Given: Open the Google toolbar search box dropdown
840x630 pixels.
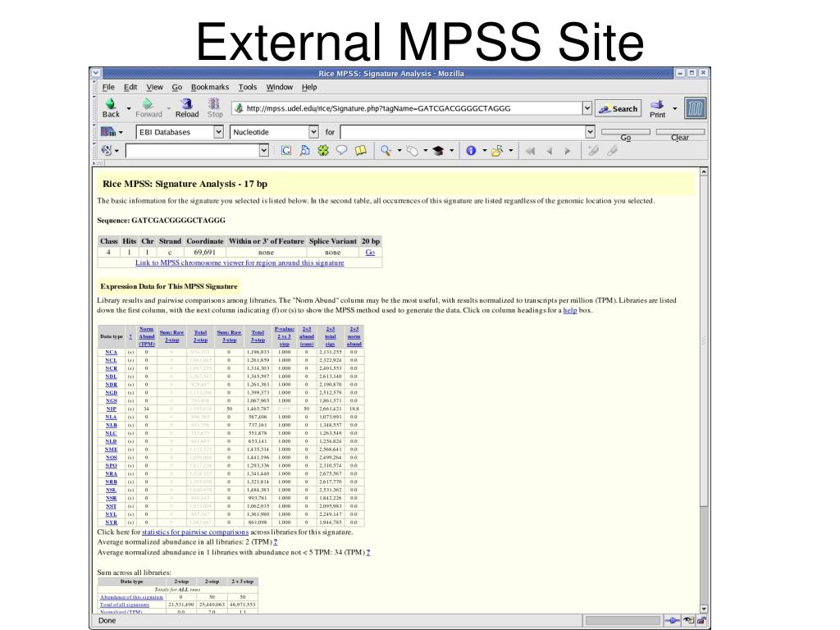Looking at the screenshot, I should pos(263,151).
